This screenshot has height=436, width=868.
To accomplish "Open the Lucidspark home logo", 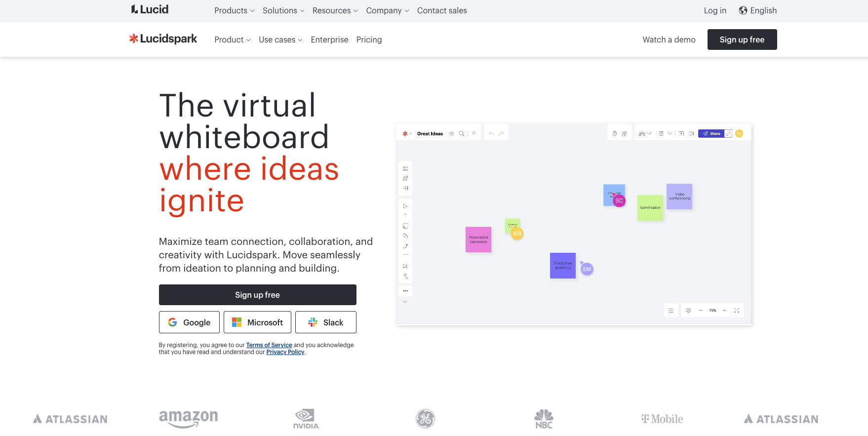I will (x=163, y=39).
